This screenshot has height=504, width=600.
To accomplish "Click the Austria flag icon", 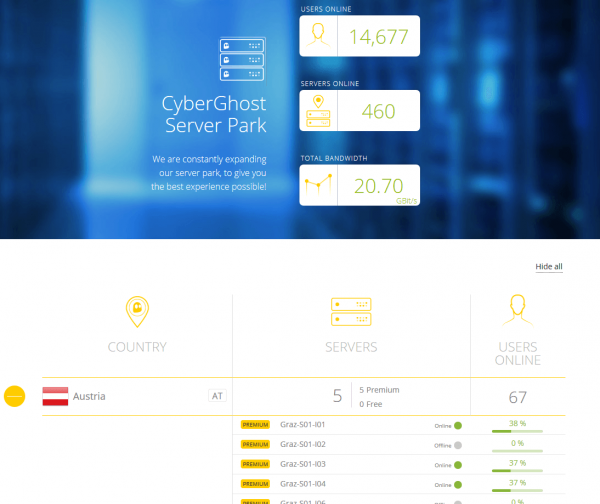I will tap(55, 396).
